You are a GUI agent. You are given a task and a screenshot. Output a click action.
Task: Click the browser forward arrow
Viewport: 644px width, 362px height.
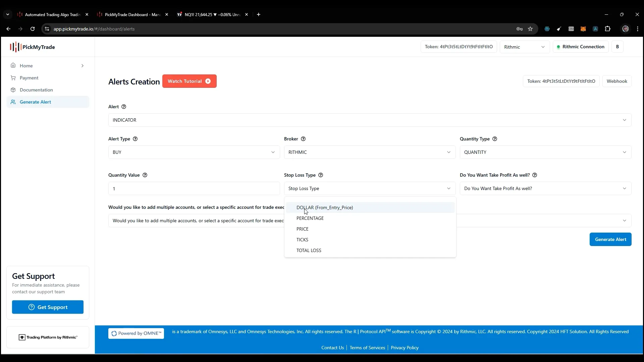point(20,29)
